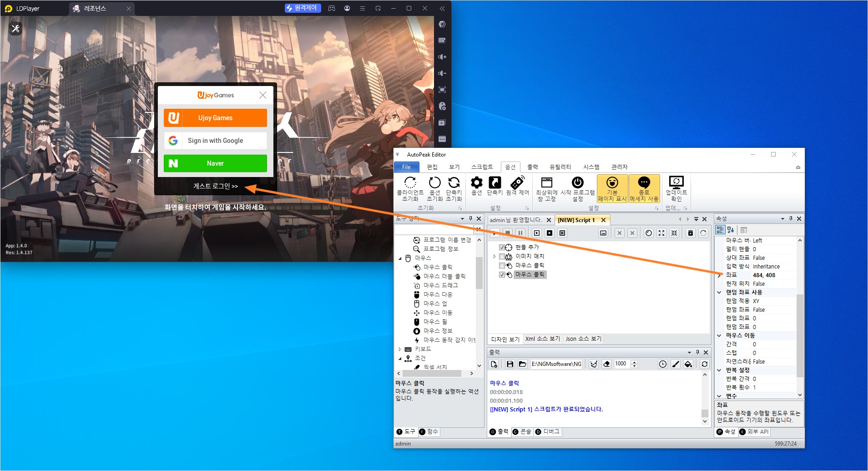Expand the 좌표 property row arrow

[x=719, y=275]
